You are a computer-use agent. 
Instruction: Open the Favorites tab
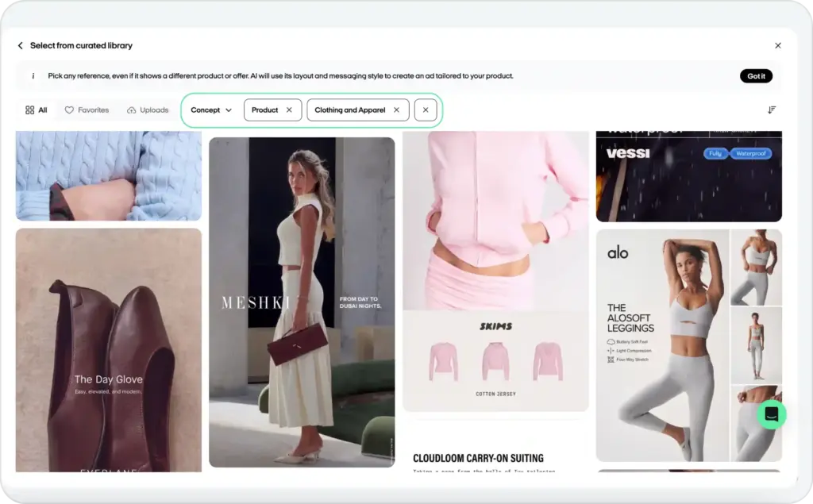coord(87,110)
